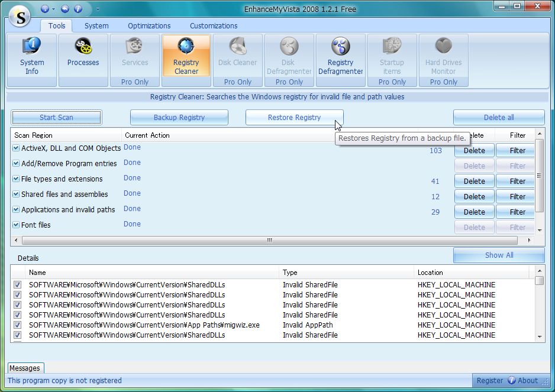Toggle File types and extensions checkbox
Image resolution: width=555 pixels, height=392 pixels.
click(x=16, y=179)
